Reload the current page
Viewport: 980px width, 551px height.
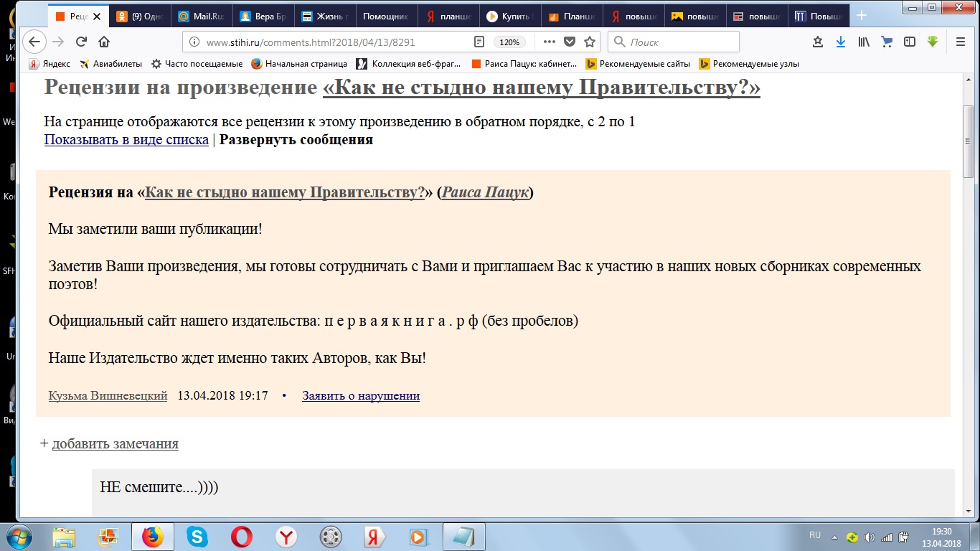coord(81,42)
